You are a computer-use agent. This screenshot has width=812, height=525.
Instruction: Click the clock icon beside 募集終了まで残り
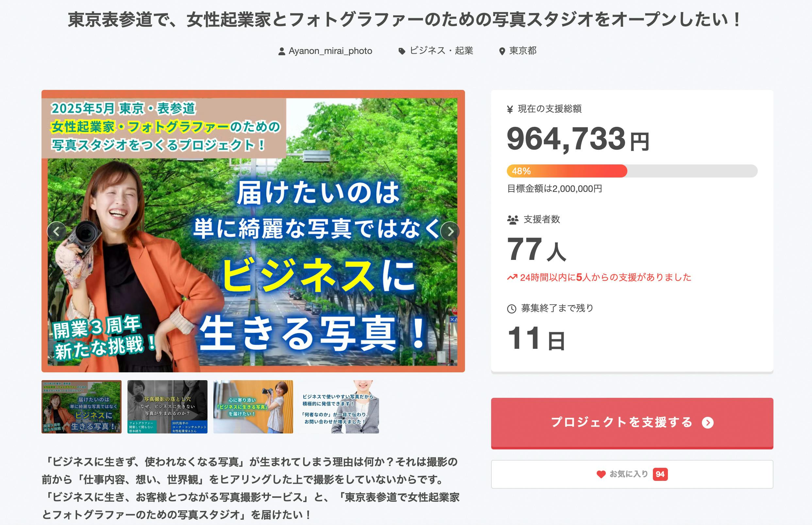511,309
